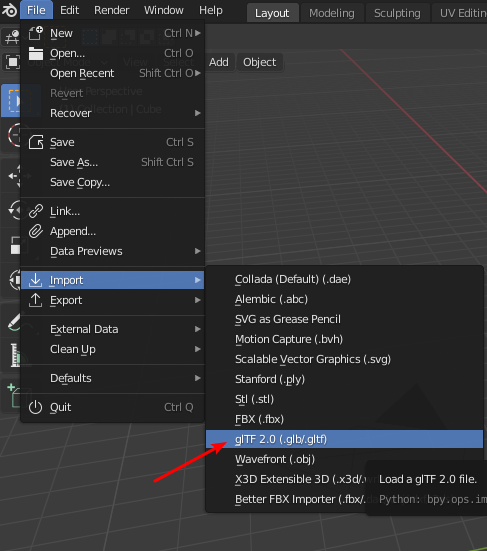Image resolution: width=487 pixels, height=551 pixels.
Task: Click the Open folder icon
Action: click(35, 53)
